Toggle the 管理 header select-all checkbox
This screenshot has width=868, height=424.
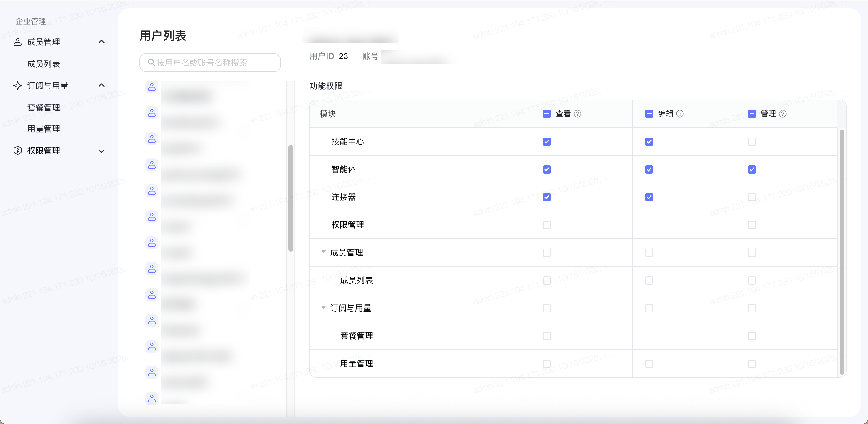click(752, 114)
